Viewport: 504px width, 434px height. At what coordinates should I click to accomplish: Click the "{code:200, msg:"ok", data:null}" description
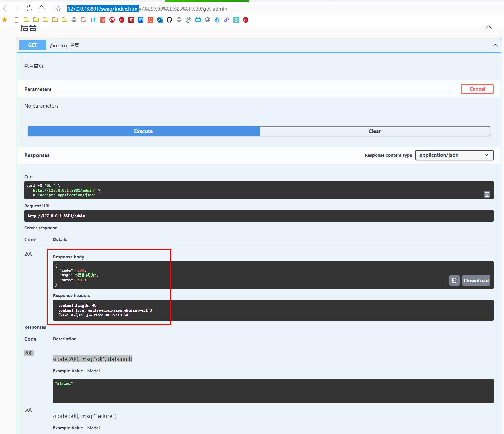click(92, 359)
